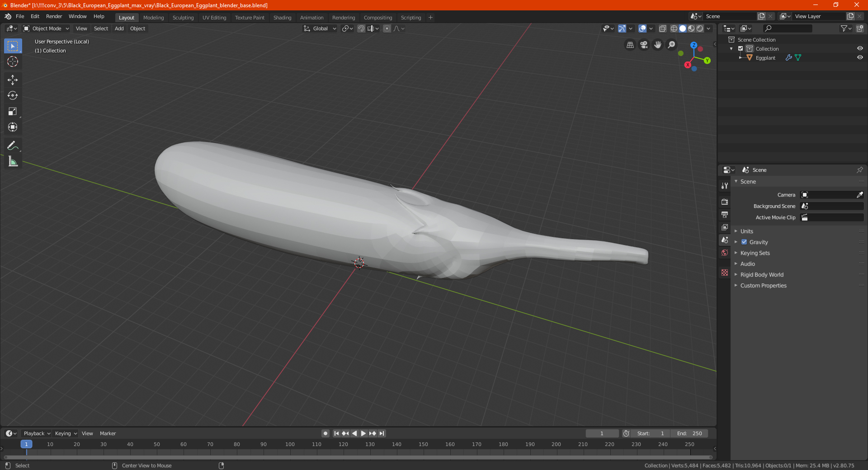Select wireframe viewport shading
The image size is (868, 470).
[x=674, y=28]
